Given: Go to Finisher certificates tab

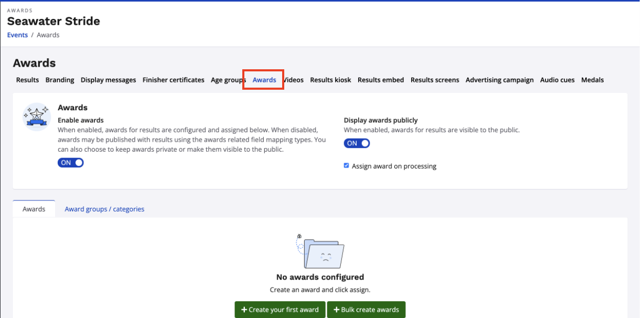Looking at the screenshot, I should pos(173,80).
